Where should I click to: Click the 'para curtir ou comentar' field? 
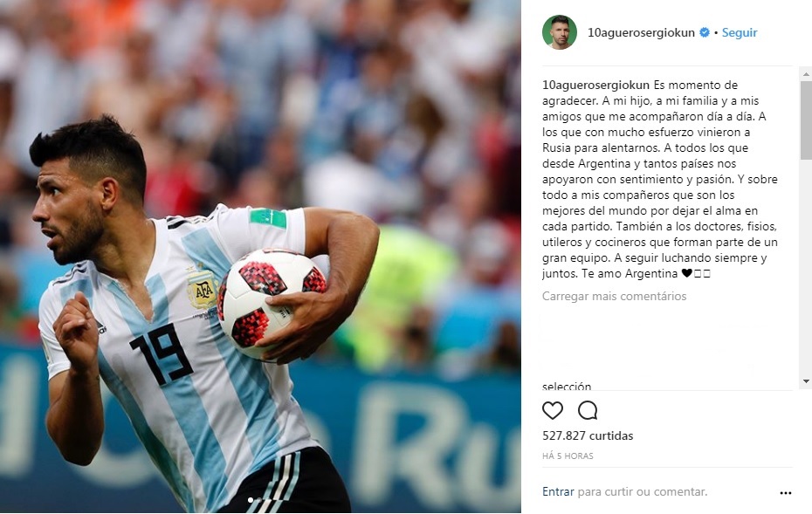pos(643,491)
